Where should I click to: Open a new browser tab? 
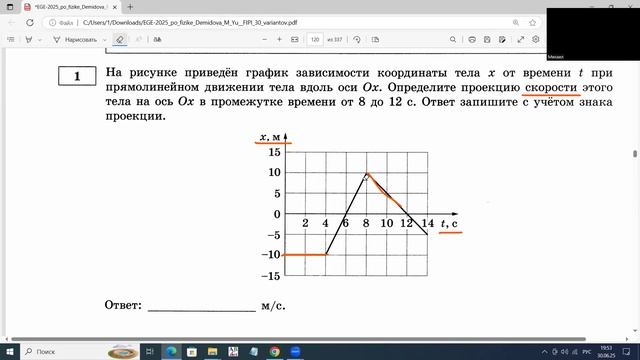click(x=130, y=7)
